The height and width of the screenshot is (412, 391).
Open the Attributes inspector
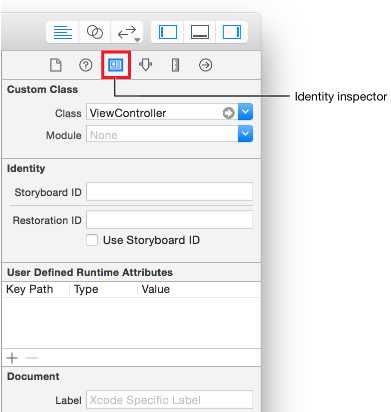click(x=146, y=65)
